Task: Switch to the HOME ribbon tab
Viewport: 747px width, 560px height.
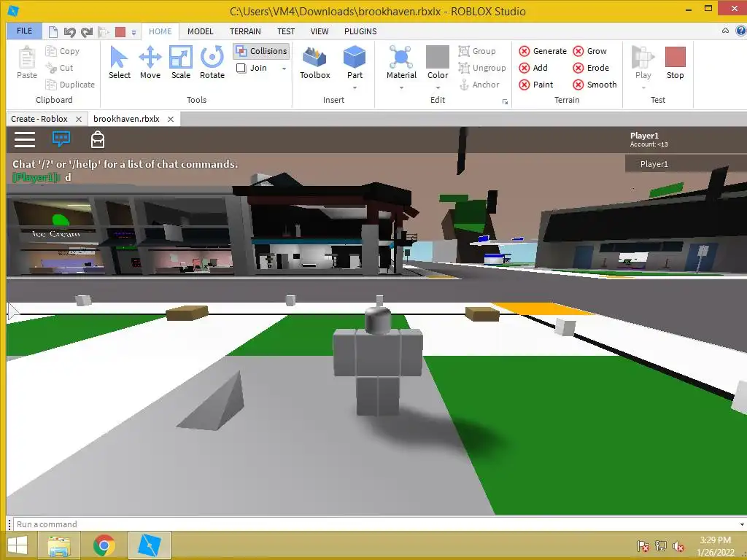Action: point(160,31)
